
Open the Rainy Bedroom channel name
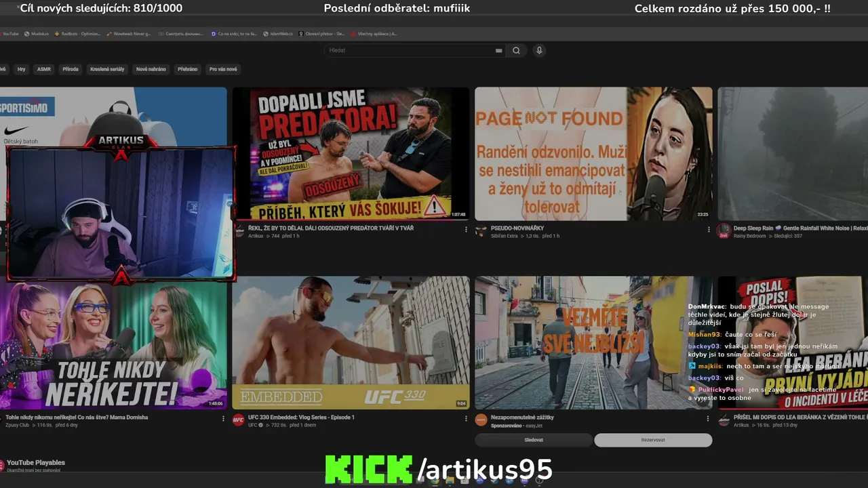tap(749, 236)
